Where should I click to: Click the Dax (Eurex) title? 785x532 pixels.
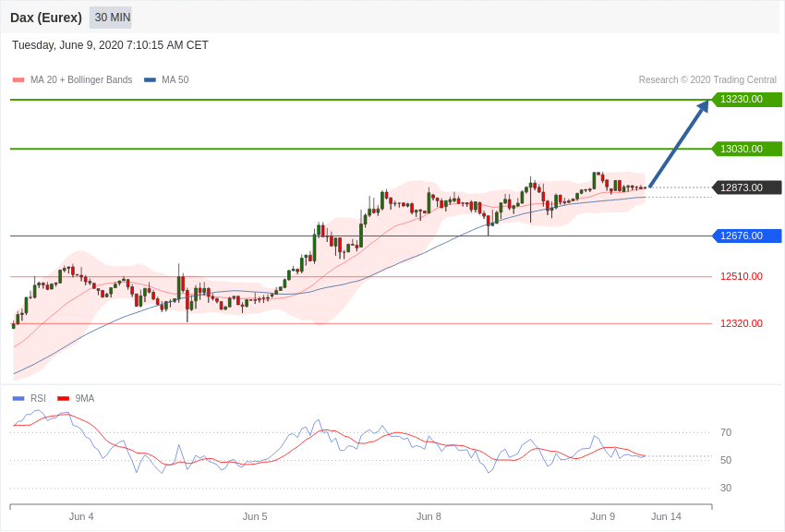[46, 18]
